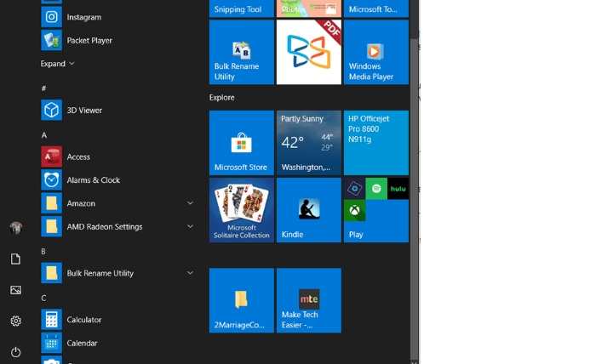The width and height of the screenshot is (613, 364).
Task: Click the Spotify icon in Play folder
Action: [376, 189]
